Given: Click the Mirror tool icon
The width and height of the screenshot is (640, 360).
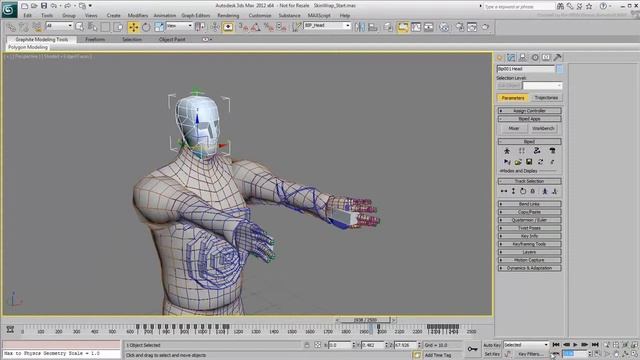Looking at the screenshot, I should pyautogui.click(x=360, y=27).
